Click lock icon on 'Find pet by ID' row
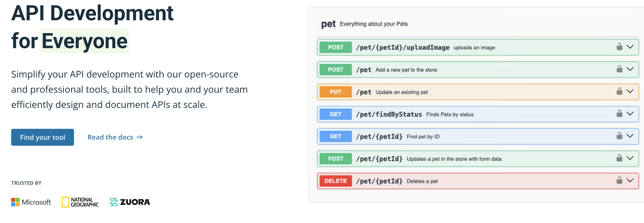This screenshot has height=223, width=644. (619, 136)
